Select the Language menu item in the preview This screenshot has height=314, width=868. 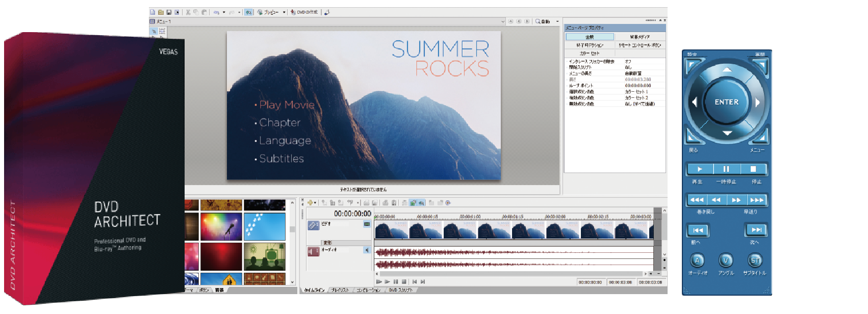(x=285, y=141)
